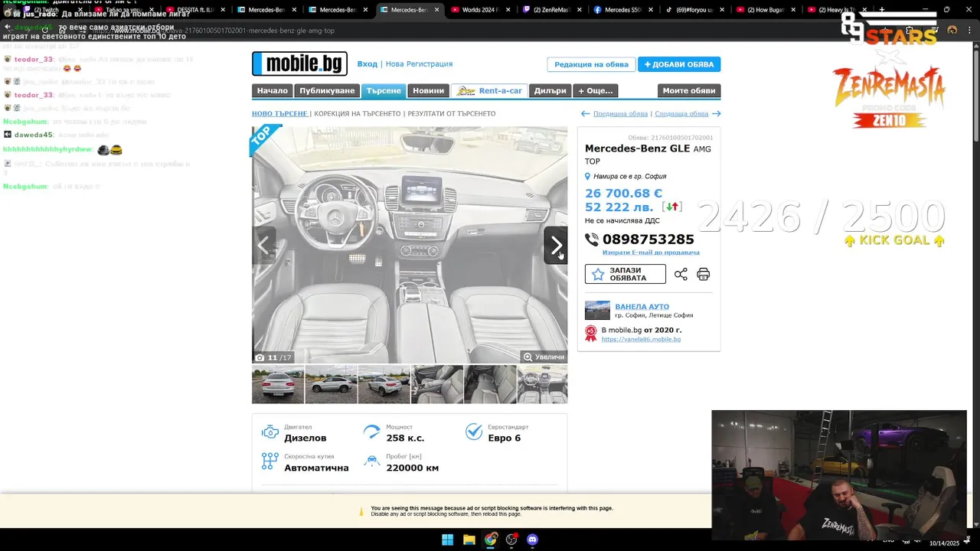This screenshot has width=980, height=551.
Task: Open Моите обяви tab
Action: click(x=689, y=90)
